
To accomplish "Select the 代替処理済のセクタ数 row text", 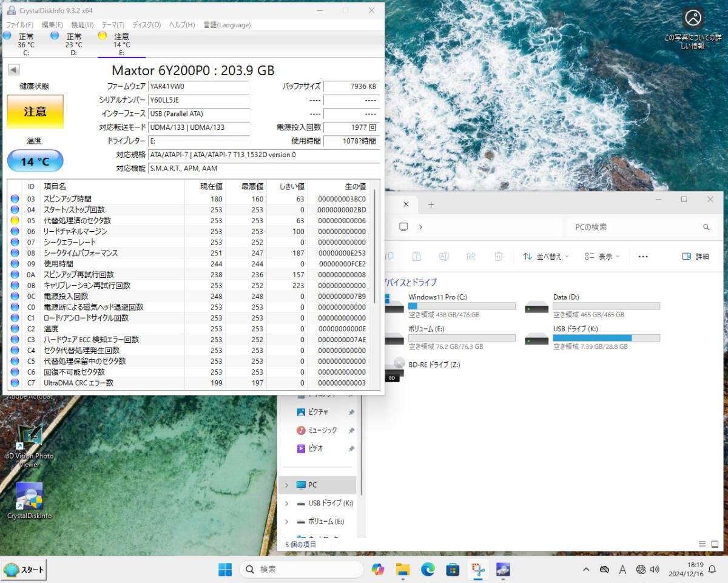I will click(77, 221).
